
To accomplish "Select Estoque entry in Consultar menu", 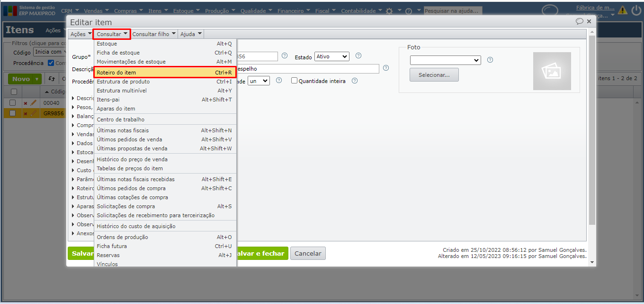I will (x=165, y=44).
